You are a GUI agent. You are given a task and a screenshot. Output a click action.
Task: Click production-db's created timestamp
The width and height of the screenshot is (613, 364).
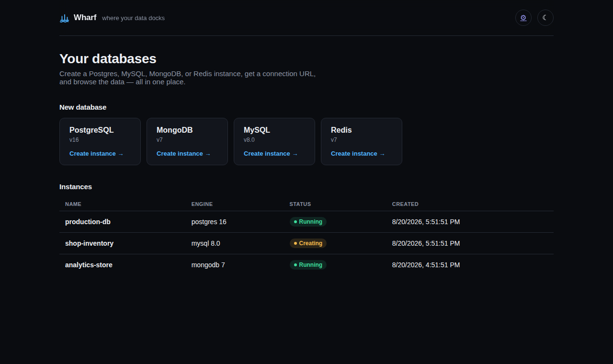426,222
